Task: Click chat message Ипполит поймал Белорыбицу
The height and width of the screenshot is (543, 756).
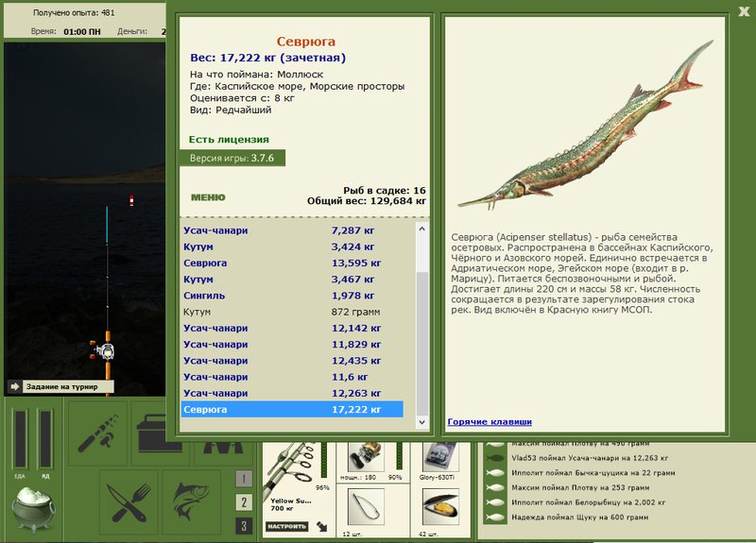Action: [588, 502]
